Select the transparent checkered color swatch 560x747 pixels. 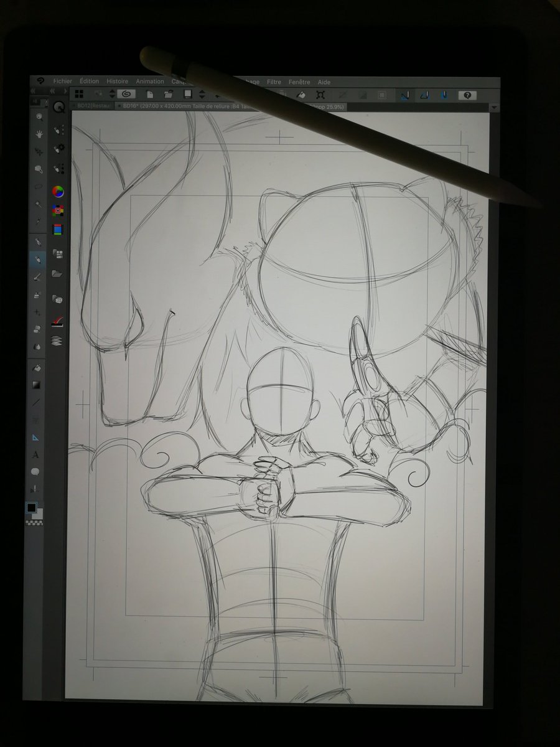pyautogui.click(x=34, y=522)
